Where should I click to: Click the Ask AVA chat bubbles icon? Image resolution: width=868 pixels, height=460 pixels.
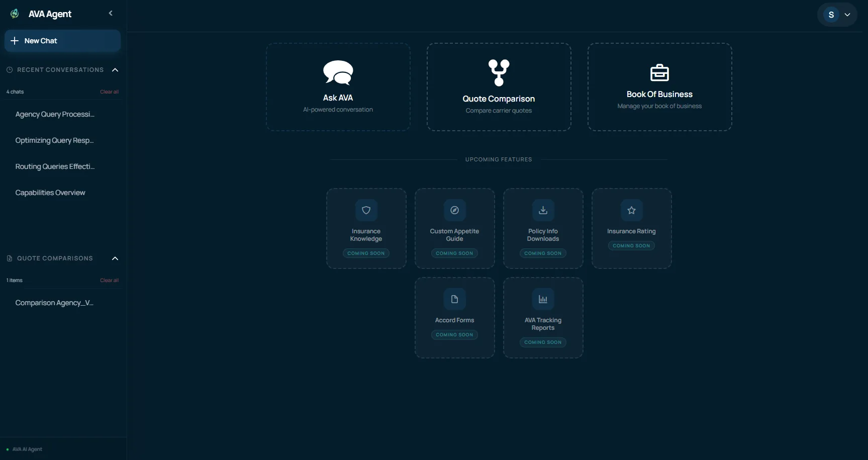[338, 72]
